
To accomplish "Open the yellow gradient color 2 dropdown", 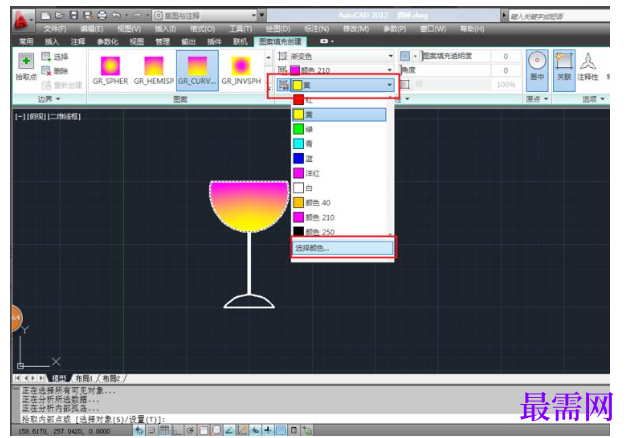I will coord(343,85).
